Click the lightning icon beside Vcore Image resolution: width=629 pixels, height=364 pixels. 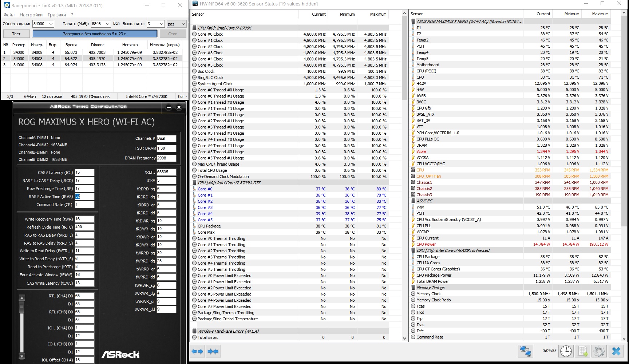413,151
